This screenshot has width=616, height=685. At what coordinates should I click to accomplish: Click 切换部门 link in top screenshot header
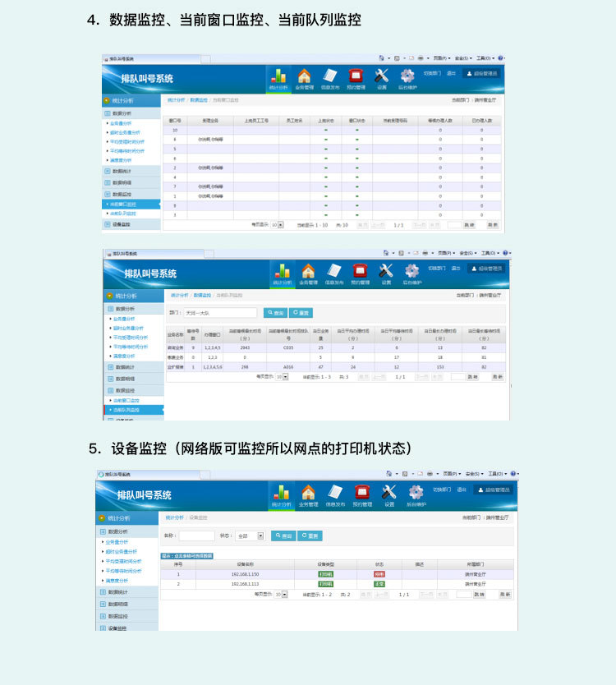coord(432,73)
